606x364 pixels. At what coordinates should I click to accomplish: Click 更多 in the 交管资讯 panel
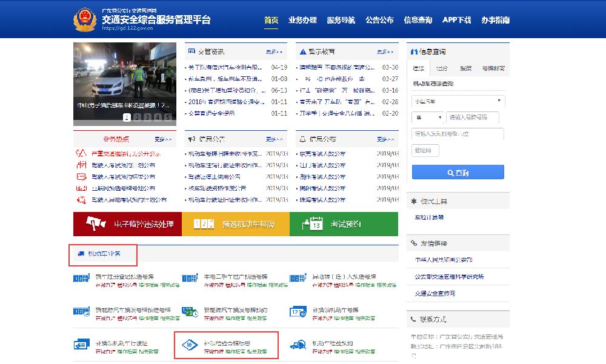coord(274,51)
